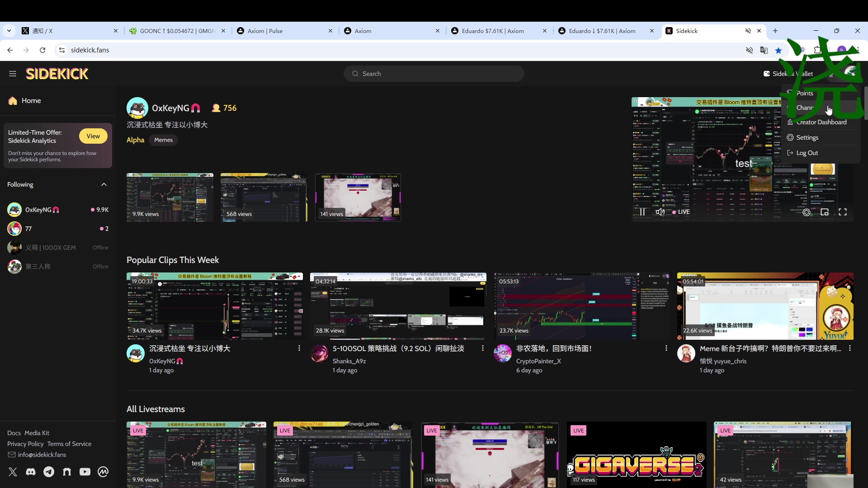Open OxKeyNG channel avatar at top
The image size is (868, 488).
pos(137,108)
